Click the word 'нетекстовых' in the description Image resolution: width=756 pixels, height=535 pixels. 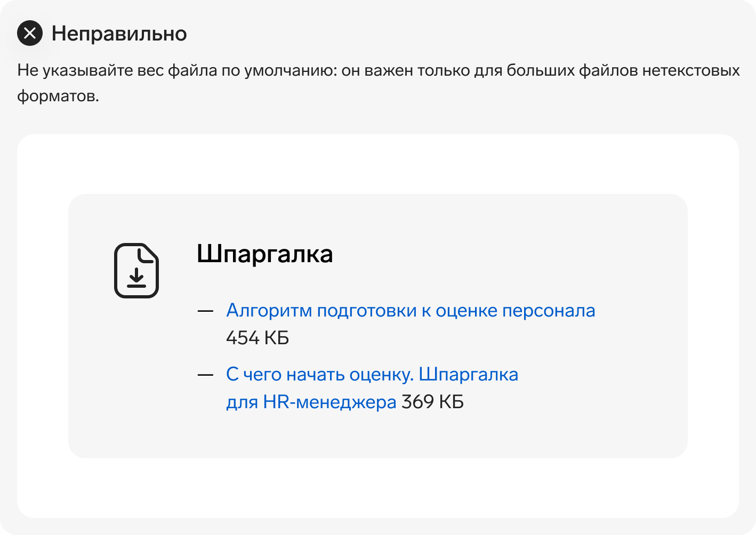coord(691,70)
